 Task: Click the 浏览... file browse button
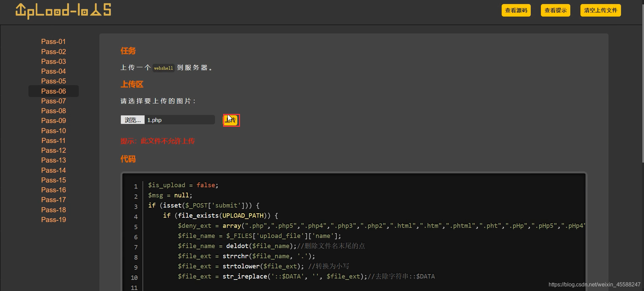click(133, 120)
